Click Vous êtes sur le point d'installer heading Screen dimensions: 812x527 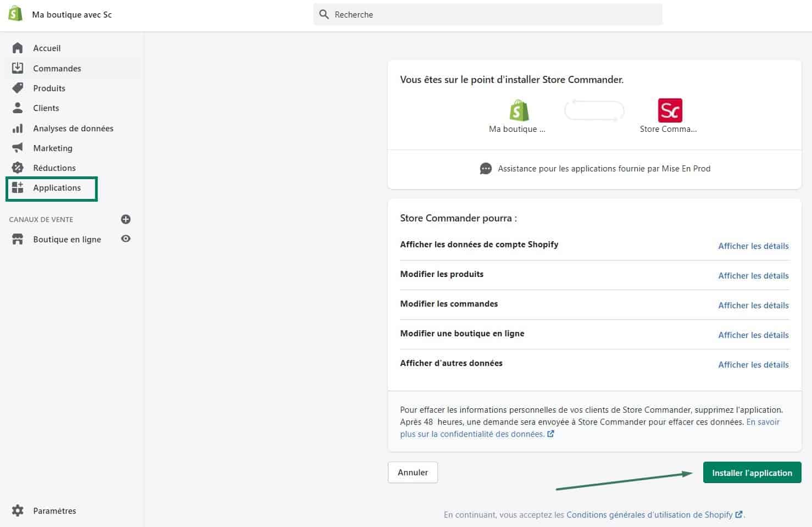coord(511,80)
